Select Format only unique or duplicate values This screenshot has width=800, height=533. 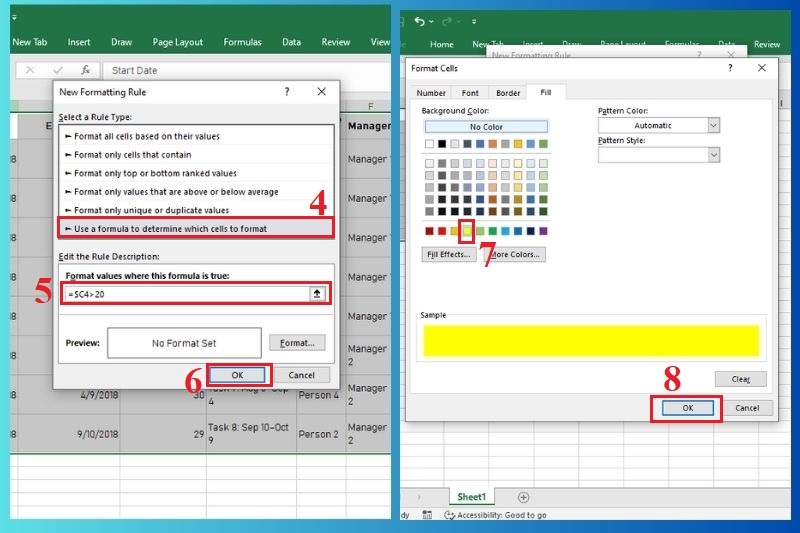pos(196,210)
